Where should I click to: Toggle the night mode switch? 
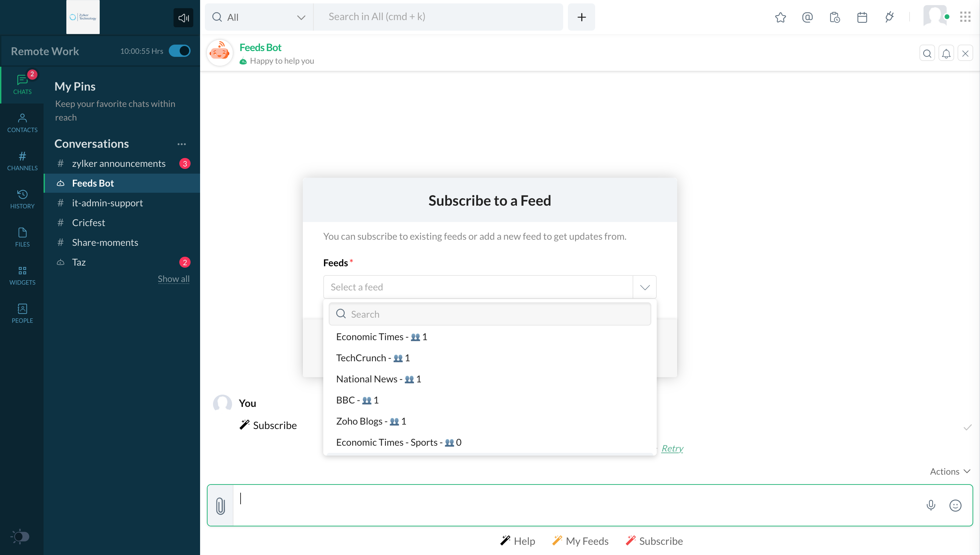click(20, 536)
